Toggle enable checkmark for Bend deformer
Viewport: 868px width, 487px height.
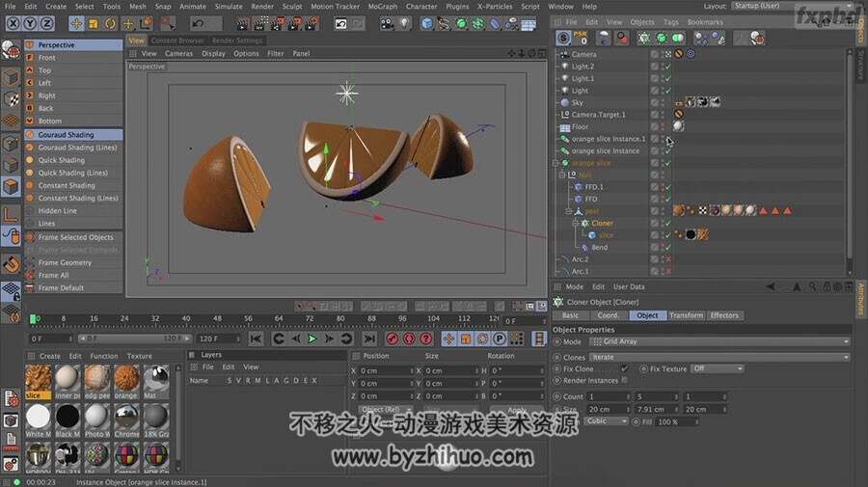click(668, 248)
